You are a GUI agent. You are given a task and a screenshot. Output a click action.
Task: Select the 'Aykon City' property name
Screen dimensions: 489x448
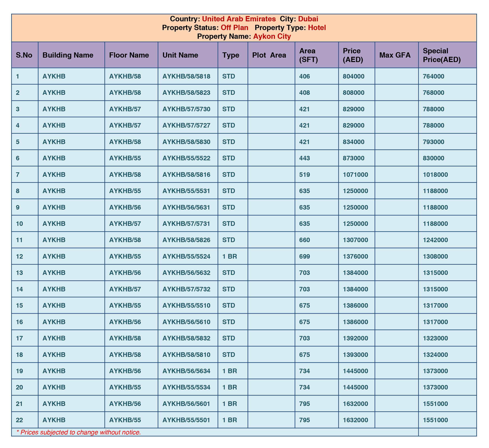pyautogui.click(x=272, y=36)
